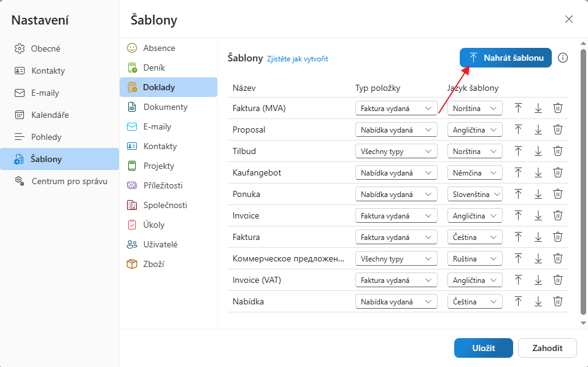Download the Kaufangebot template
This screenshot has width=588, height=367.
coord(538,172)
